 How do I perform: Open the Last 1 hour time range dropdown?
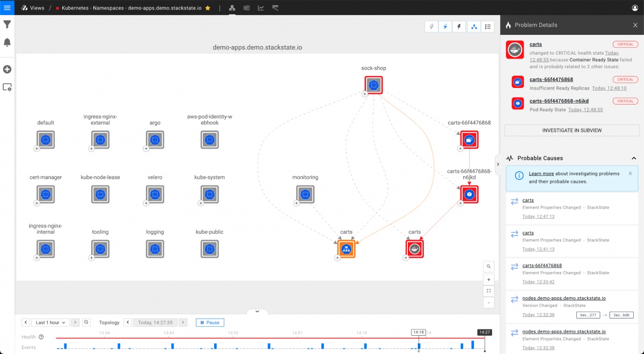51,322
